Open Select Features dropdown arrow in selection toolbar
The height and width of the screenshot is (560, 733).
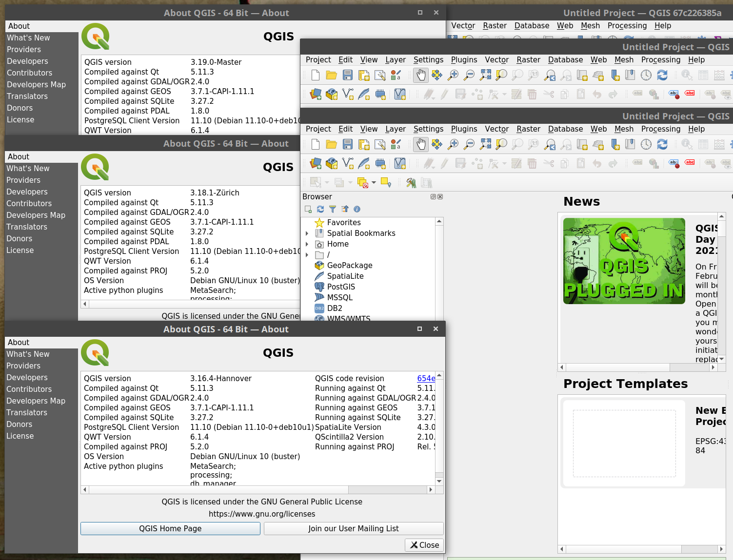click(x=327, y=183)
